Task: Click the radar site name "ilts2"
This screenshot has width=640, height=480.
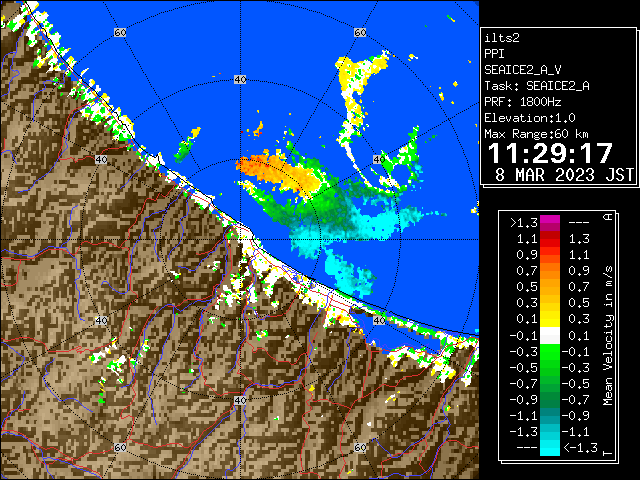Action: click(x=502, y=38)
